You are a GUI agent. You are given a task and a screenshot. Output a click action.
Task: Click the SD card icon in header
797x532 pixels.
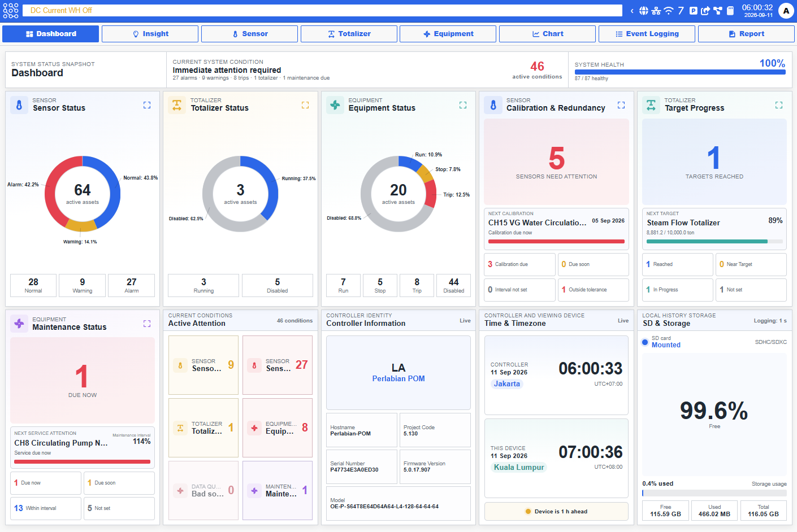(730, 11)
